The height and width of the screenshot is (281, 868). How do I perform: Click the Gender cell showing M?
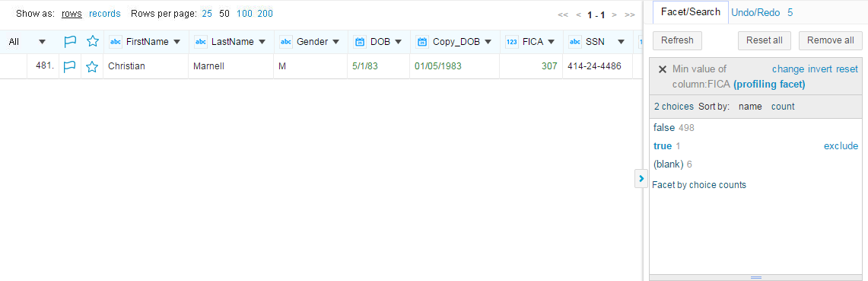310,66
